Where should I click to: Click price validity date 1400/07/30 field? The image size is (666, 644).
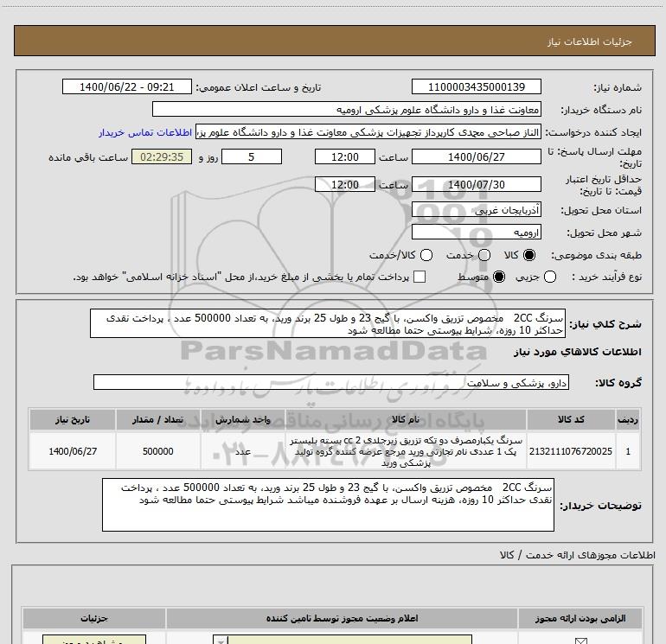tap(476, 185)
